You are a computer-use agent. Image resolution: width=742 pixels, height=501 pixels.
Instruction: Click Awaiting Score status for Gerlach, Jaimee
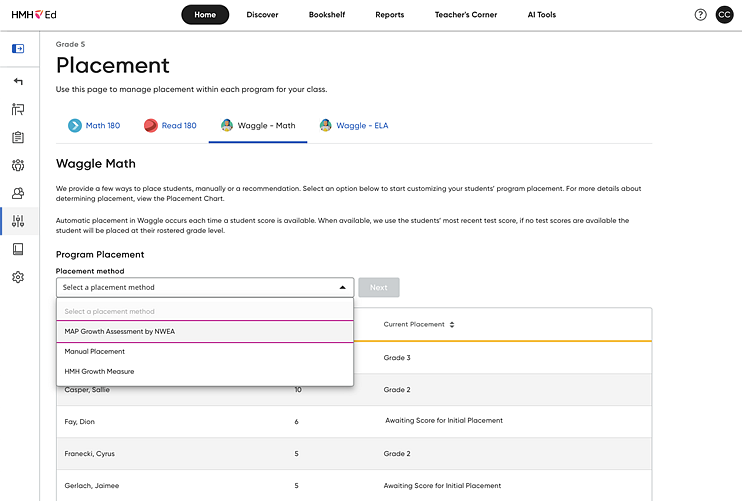[442, 485]
